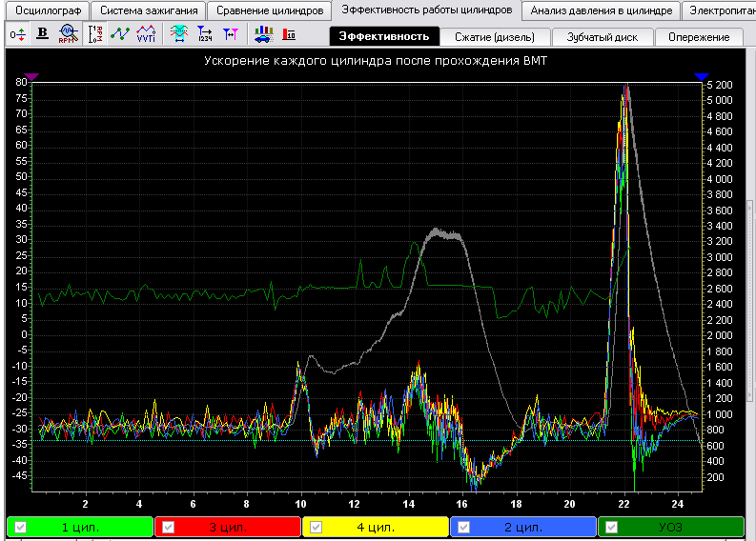The width and height of the screenshot is (756, 541).
Task: Open the Анализ давления в цилиндре tab
Action: pyautogui.click(x=602, y=10)
